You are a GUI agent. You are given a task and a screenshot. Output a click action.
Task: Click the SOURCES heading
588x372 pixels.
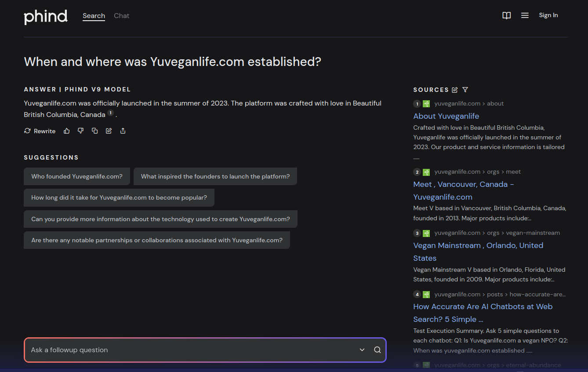(431, 90)
